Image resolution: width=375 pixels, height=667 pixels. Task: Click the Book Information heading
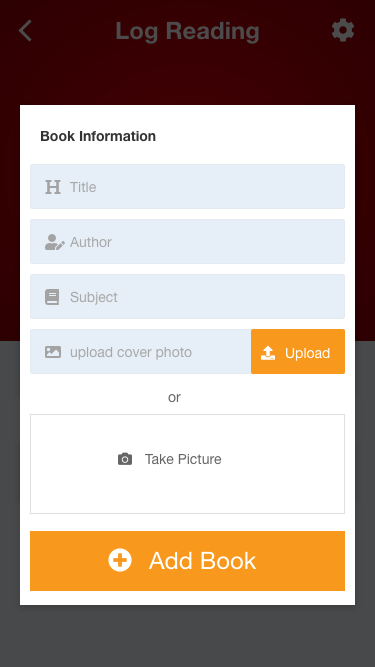coord(98,136)
